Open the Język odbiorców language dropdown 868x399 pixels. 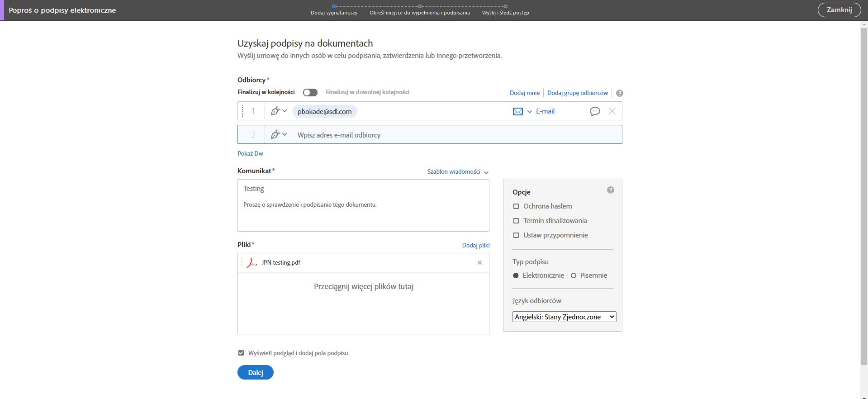(564, 317)
